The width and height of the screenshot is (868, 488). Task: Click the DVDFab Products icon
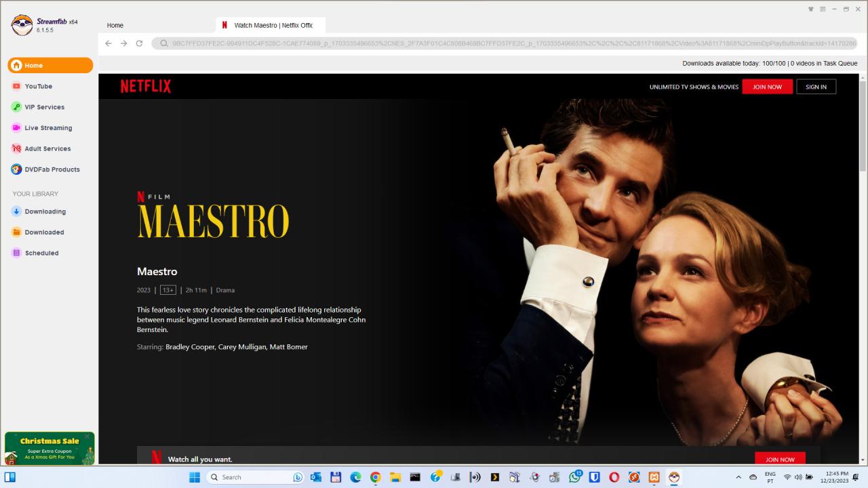coord(16,169)
